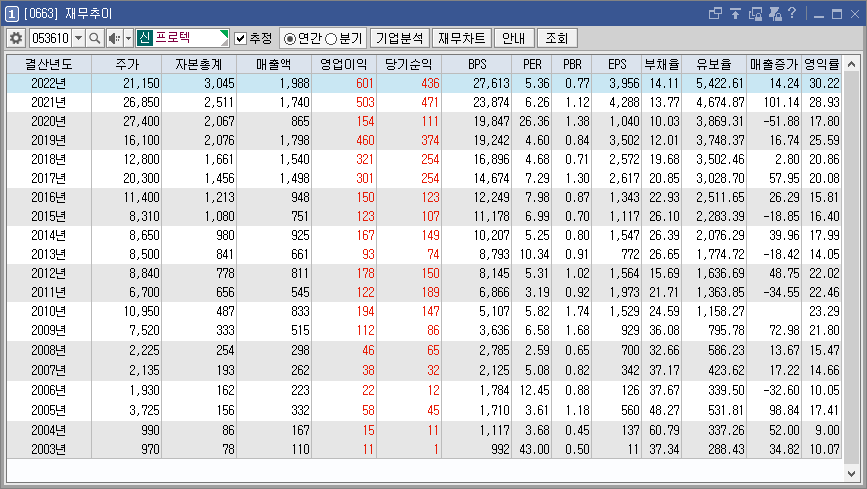Click BPS value 19,847 in 2020 row

tap(491, 121)
